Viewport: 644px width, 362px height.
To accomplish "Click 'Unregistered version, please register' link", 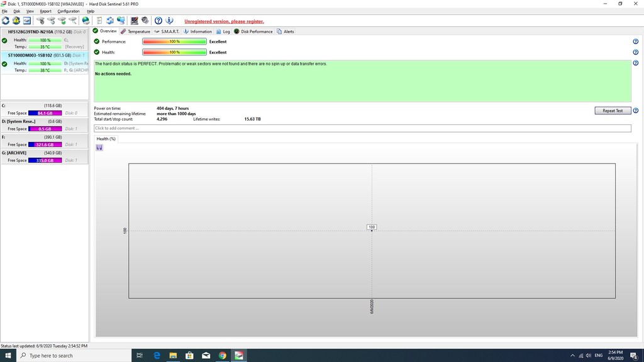I will click(x=225, y=21).
